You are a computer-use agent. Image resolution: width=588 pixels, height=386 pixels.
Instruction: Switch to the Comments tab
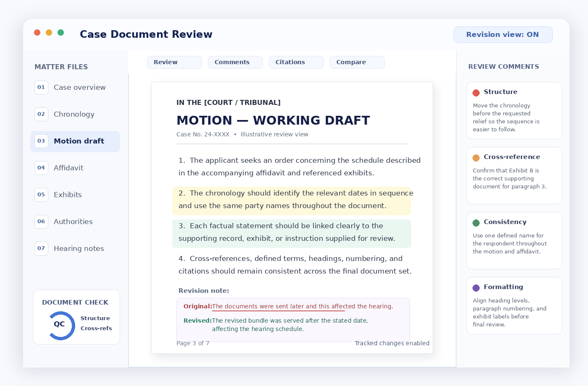tap(235, 62)
